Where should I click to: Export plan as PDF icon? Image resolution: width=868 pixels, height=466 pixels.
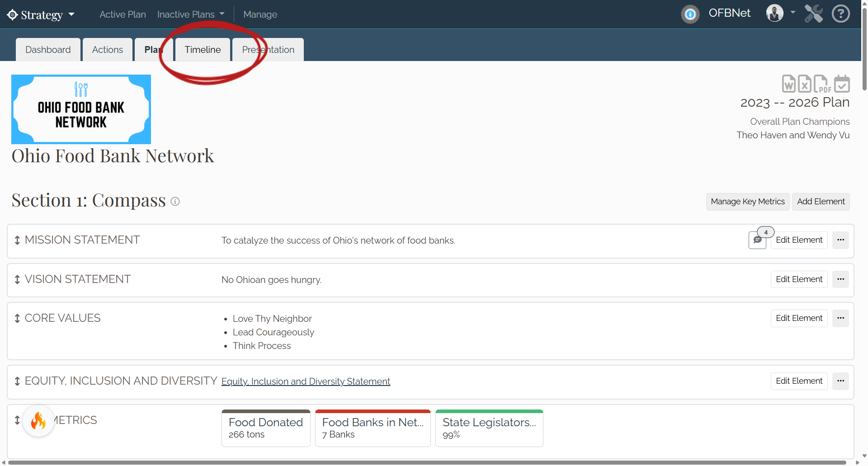[x=822, y=84]
